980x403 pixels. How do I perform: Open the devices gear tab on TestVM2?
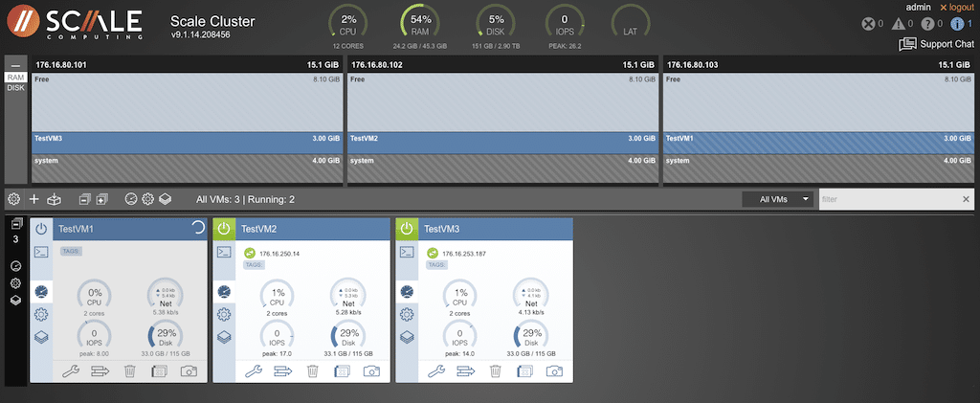(224, 314)
